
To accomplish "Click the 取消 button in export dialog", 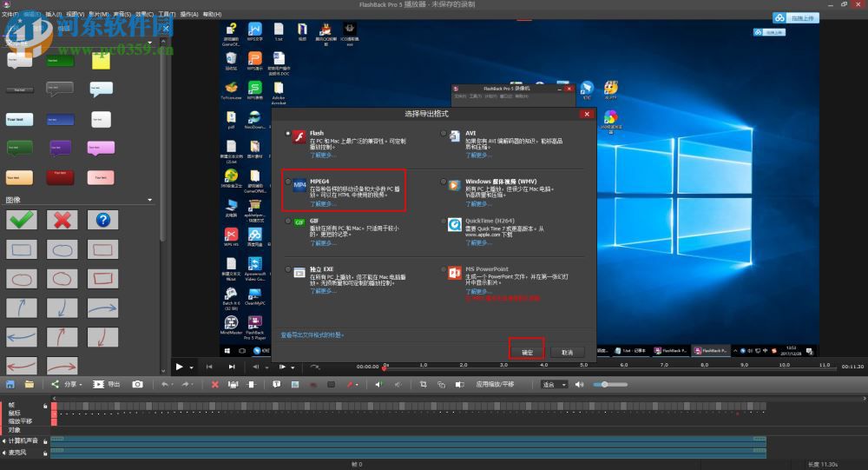I will tap(568, 352).
